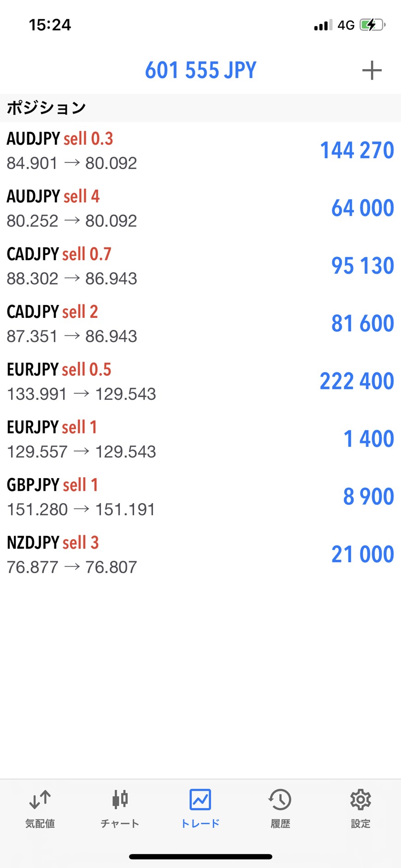Tap the plus icon for new order

(372, 70)
